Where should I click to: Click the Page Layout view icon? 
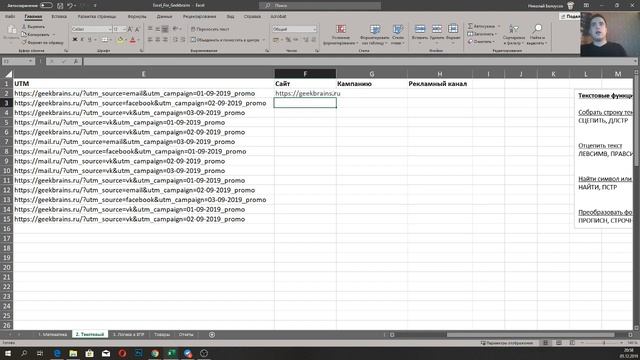pyautogui.click(x=559, y=343)
